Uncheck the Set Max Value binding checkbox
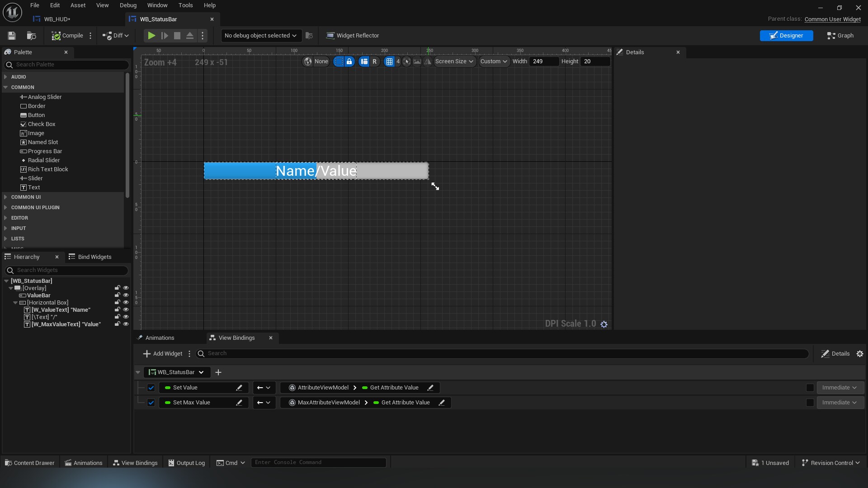The width and height of the screenshot is (868, 488). [151, 403]
